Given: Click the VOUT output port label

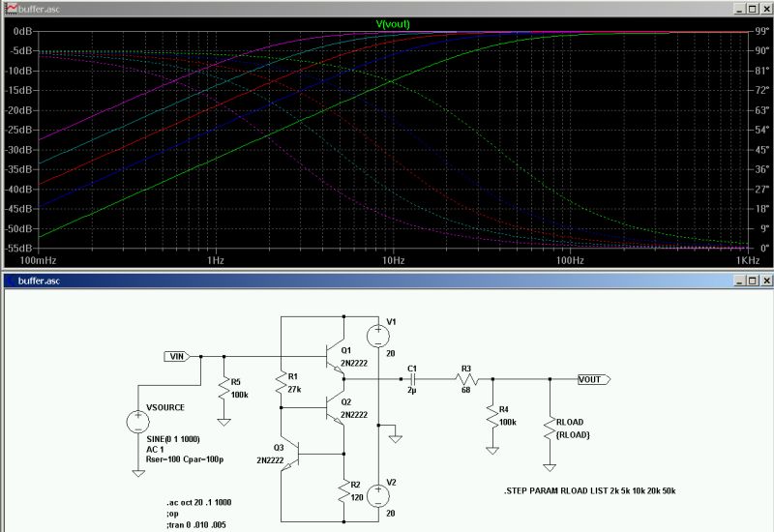Looking at the screenshot, I should [x=594, y=379].
